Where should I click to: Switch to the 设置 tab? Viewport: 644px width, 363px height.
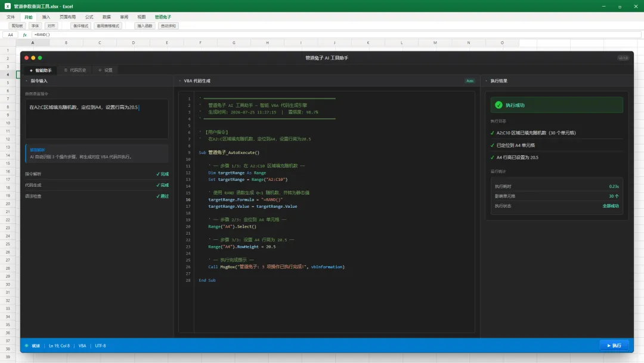(x=106, y=70)
